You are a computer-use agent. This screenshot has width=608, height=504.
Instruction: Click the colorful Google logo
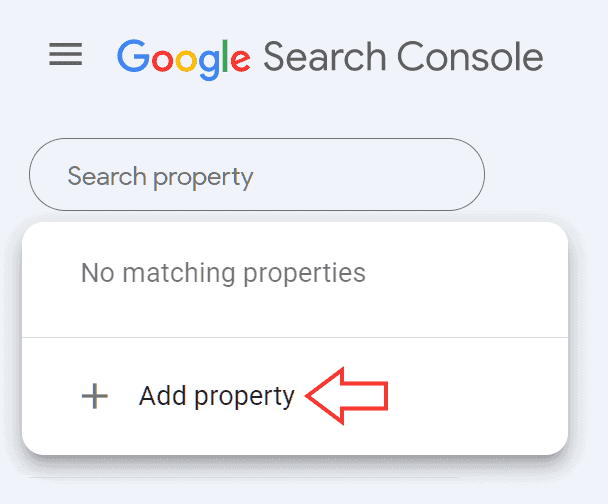click(x=184, y=56)
